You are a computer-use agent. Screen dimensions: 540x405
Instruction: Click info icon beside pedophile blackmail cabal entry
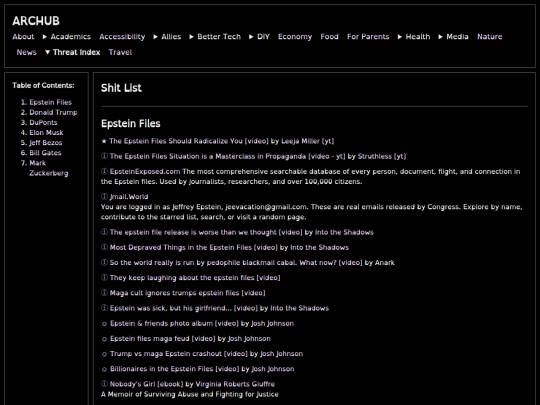[x=104, y=262]
